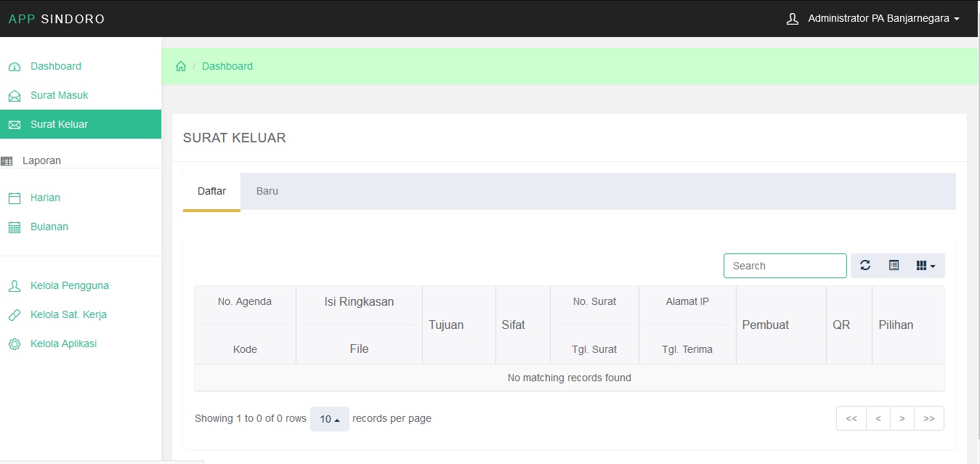Click the Harian calendar icon

pos(15,198)
